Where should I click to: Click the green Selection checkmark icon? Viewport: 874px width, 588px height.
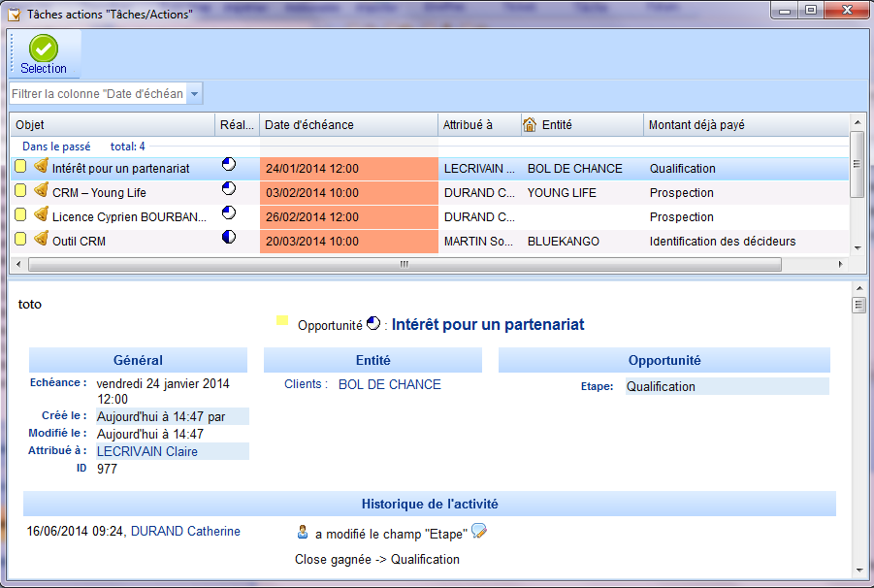44,48
